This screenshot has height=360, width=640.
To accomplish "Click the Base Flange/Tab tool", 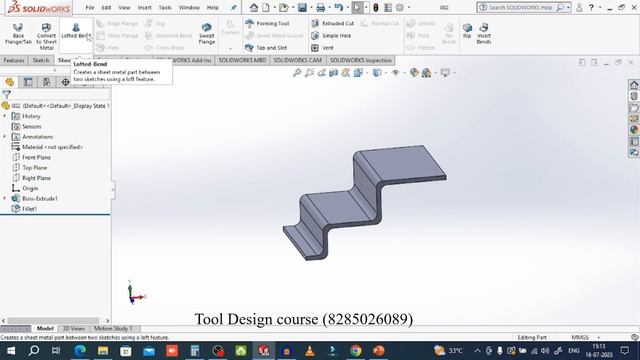I will pos(18,34).
